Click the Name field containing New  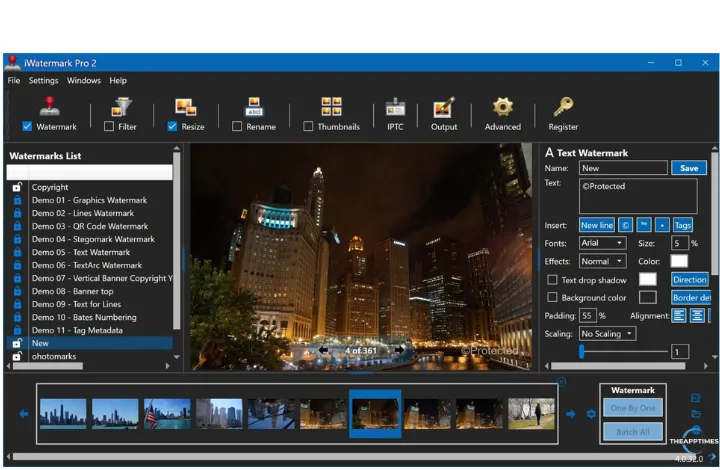[x=623, y=168]
